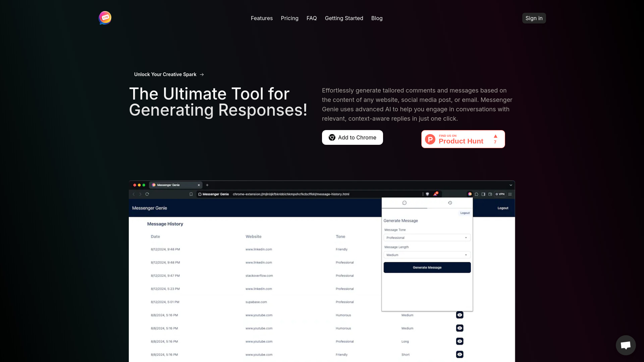Click the Features navigation menu item
This screenshot has height=362, width=644.
[261, 18]
